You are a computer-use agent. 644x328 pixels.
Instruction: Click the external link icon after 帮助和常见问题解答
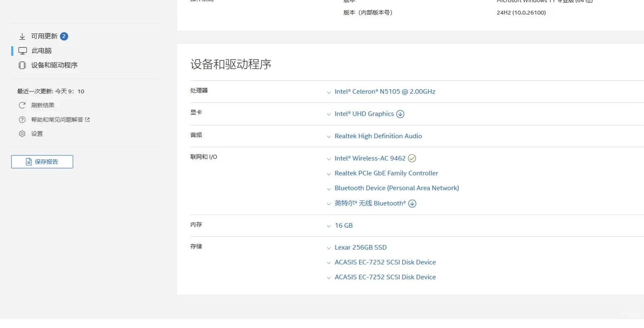click(x=88, y=119)
